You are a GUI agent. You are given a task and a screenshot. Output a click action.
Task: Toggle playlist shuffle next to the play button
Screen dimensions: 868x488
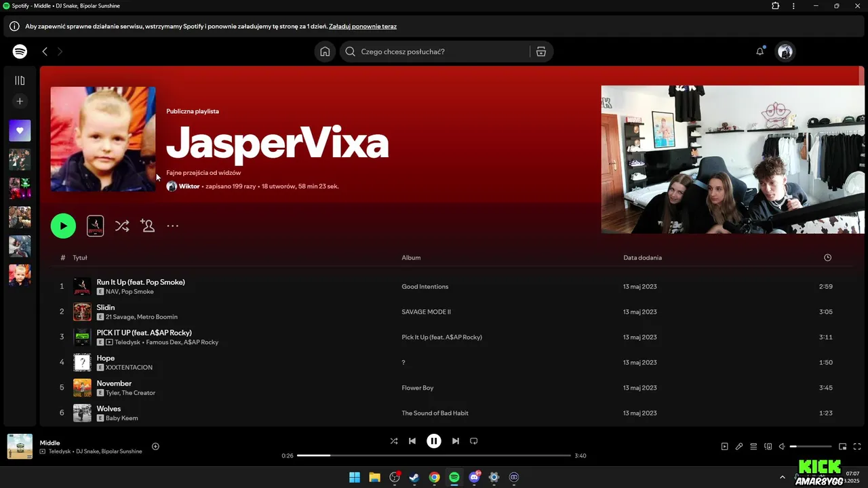122,226
